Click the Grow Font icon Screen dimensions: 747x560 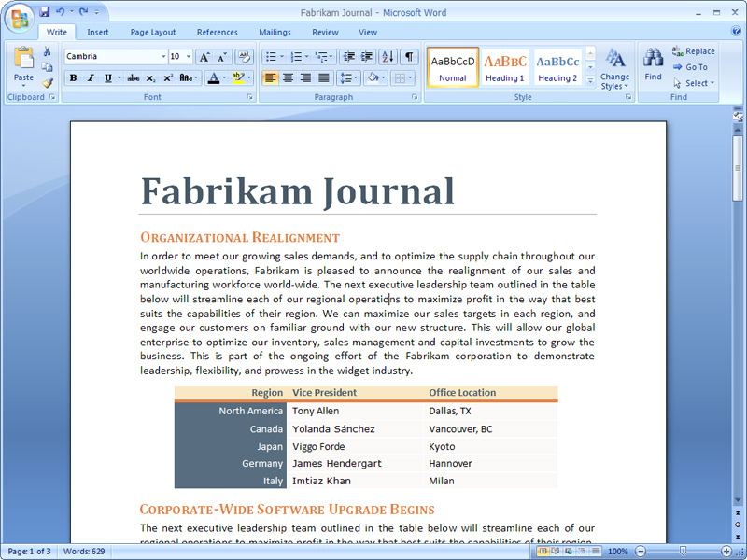tap(204, 57)
